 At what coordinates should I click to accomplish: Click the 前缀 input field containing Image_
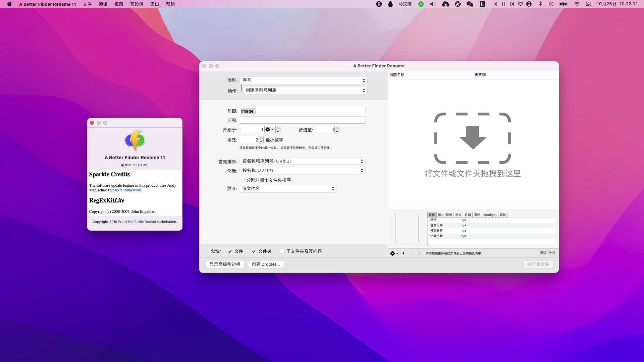303,111
